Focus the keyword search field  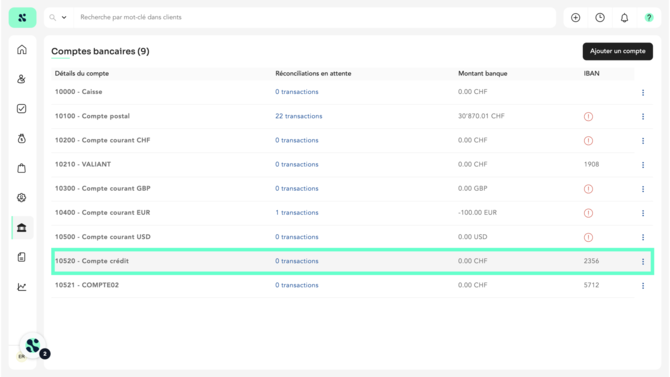click(315, 18)
